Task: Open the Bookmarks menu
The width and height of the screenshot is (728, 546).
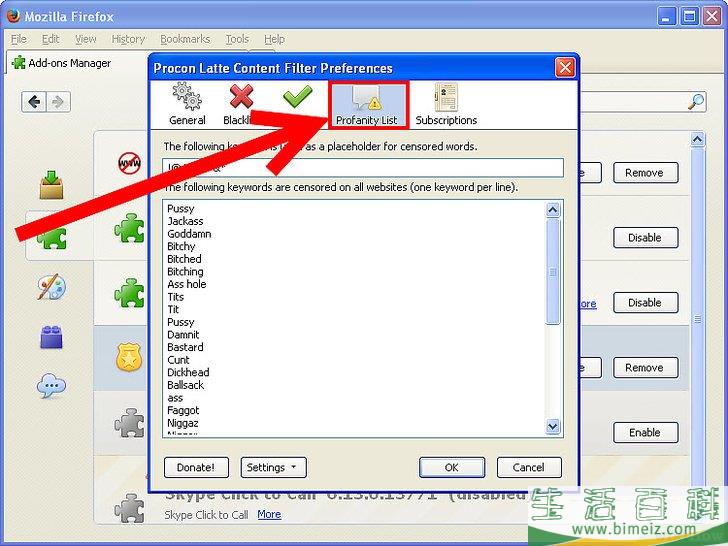Action: (x=185, y=39)
